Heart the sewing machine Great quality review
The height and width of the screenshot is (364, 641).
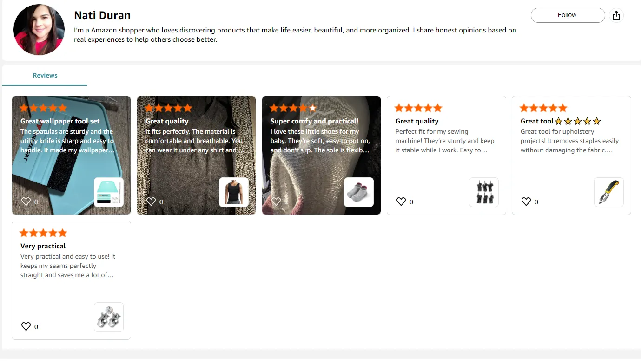click(401, 201)
